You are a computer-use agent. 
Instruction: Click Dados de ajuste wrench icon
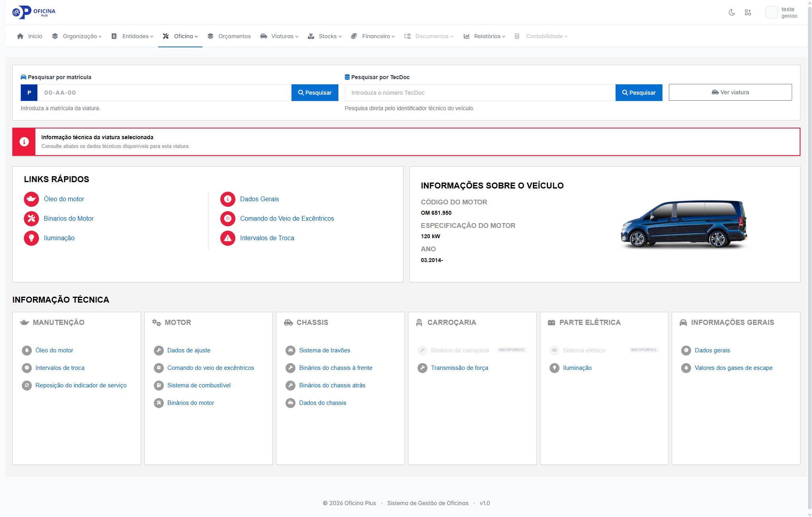coord(159,350)
